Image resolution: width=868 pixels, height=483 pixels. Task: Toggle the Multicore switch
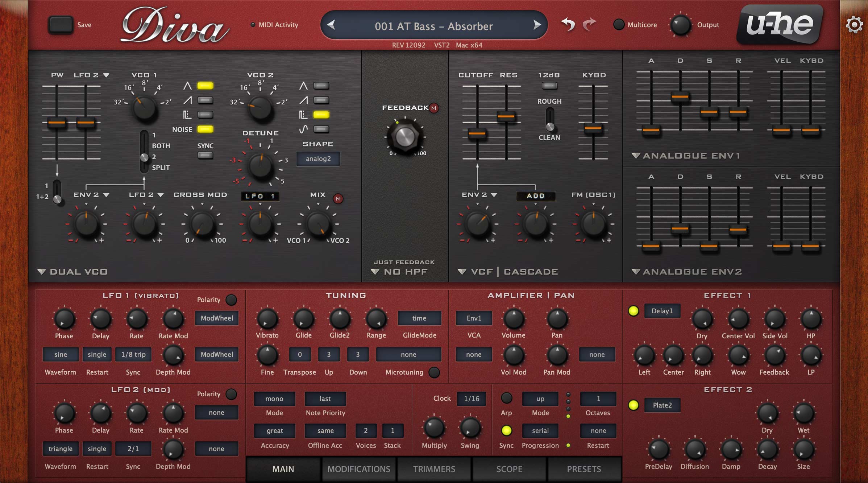coord(619,25)
